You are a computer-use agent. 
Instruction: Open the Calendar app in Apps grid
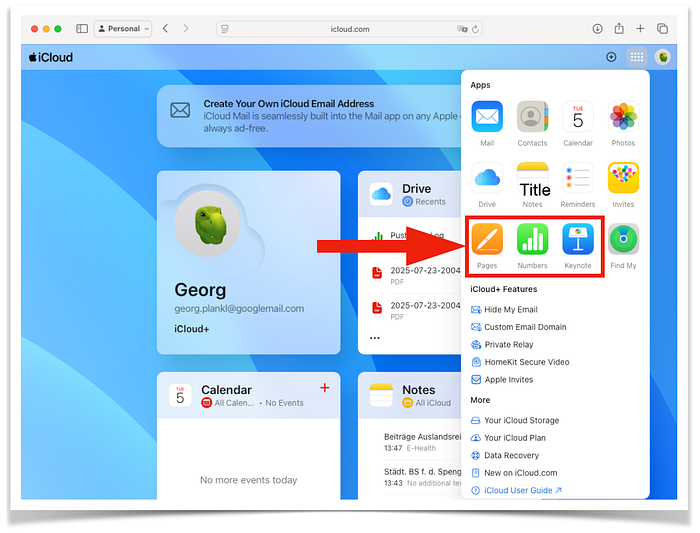[x=578, y=117]
